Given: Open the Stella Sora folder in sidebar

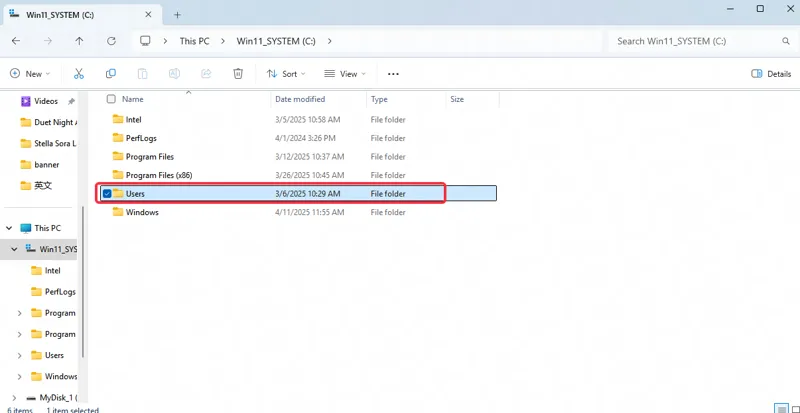Looking at the screenshot, I should 48,143.
